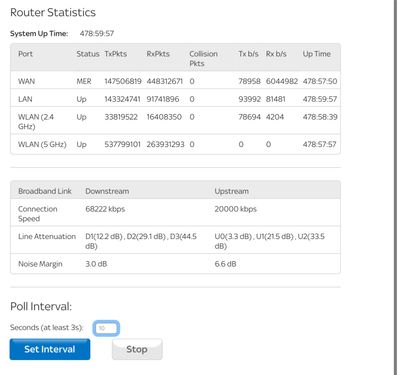Click the Broadband Link header
The width and height of the screenshot is (400, 375).
pyautogui.click(x=45, y=191)
